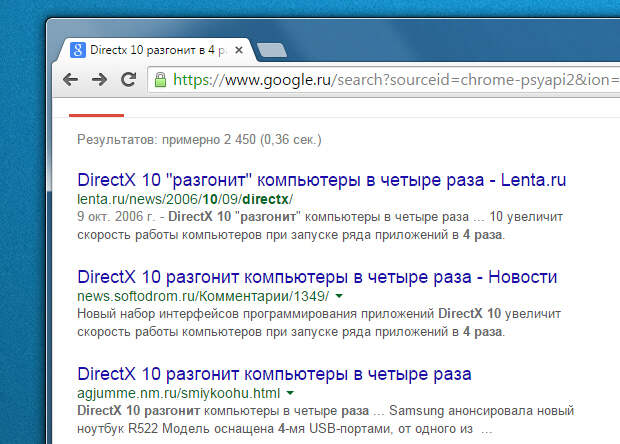Click the green padlock security icon
Image resolution: width=620 pixels, height=444 pixels.
click(161, 79)
